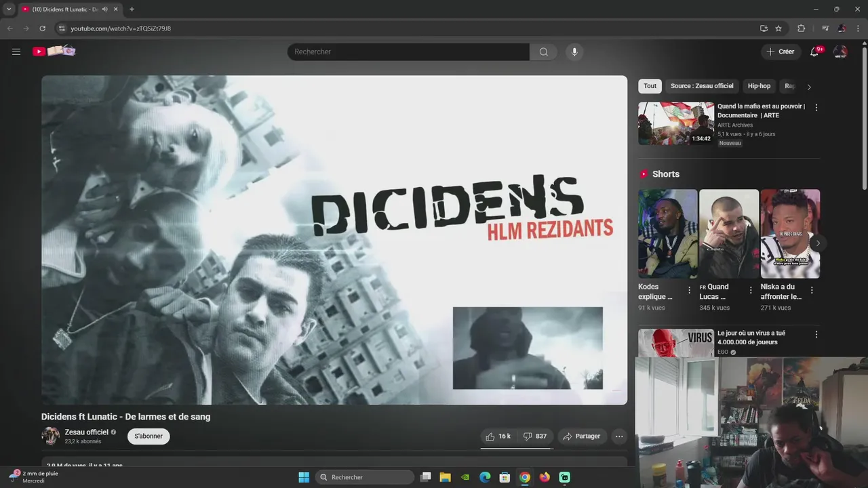This screenshot has width=868, height=488.
Task: Click the YouTube search input field
Action: point(408,52)
